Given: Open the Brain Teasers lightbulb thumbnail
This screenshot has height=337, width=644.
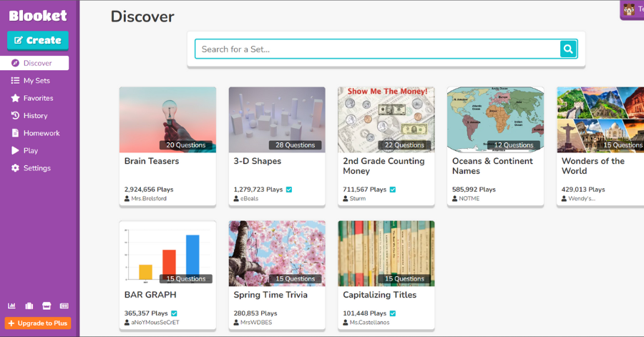Looking at the screenshot, I should click(167, 120).
